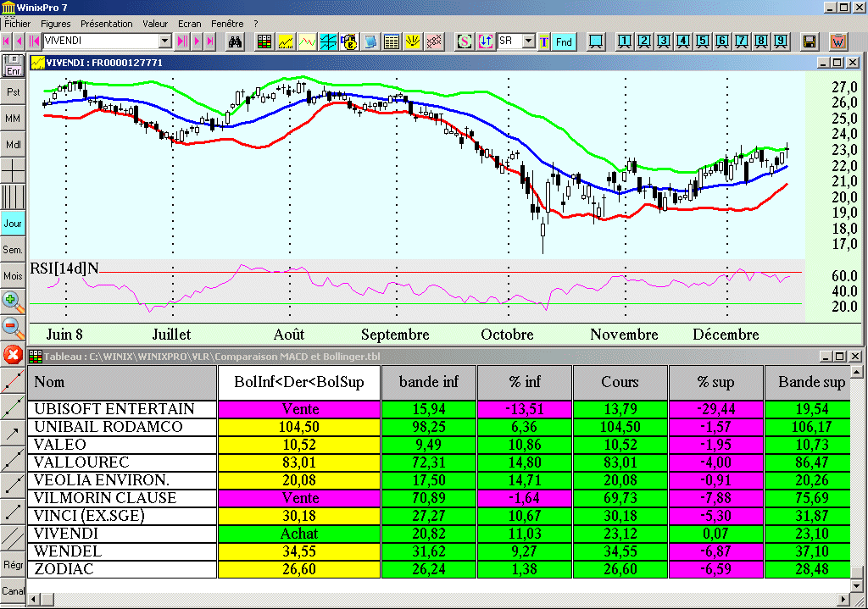Click the Nom column header
The height and width of the screenshot is (609, 868).
[x=122, y=382]
